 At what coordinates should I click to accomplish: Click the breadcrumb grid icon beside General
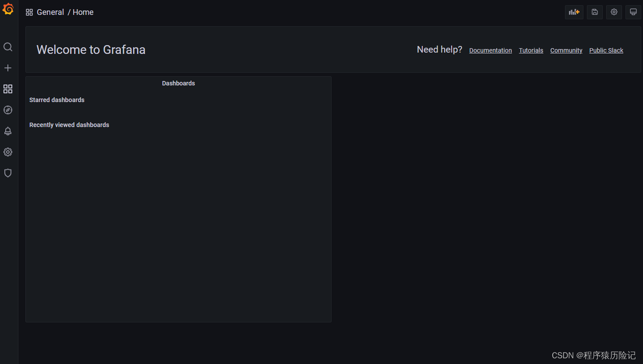pyautogui.click(x=29, y=12)
